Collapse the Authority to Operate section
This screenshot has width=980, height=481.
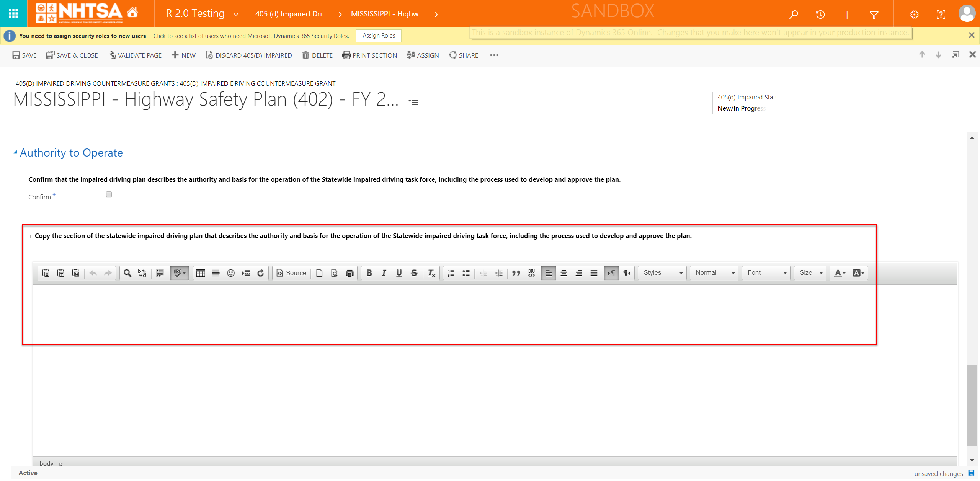(15, 152)
